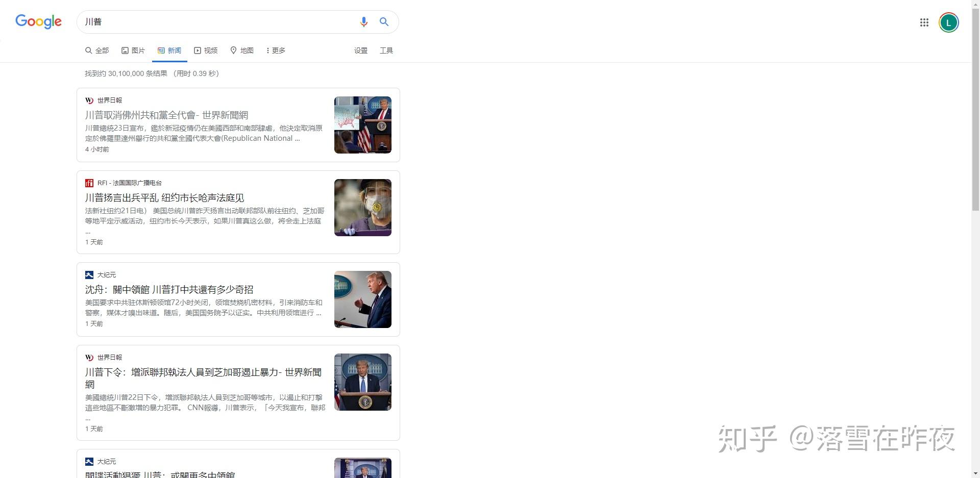The width and height of the screenshot is (980, 478).
Task: Switch to the 地图 tab
Action: pos(242,51)
